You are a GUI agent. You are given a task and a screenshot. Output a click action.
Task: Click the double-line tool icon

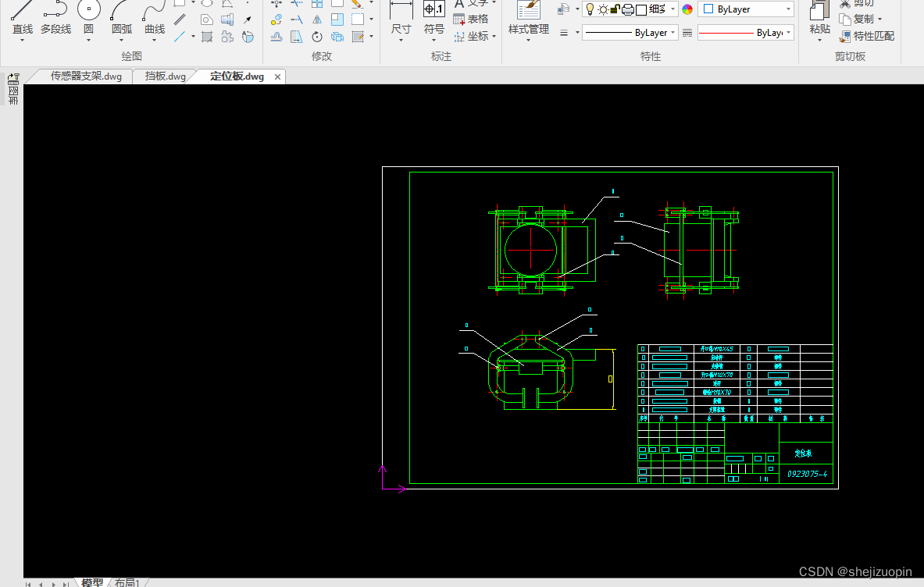click(180, 20)
